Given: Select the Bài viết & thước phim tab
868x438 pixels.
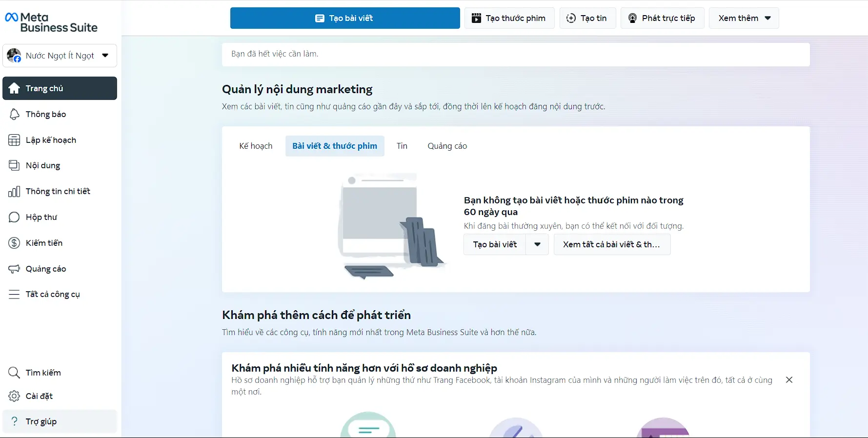Looking at the screenshot, I should point(335,146).
